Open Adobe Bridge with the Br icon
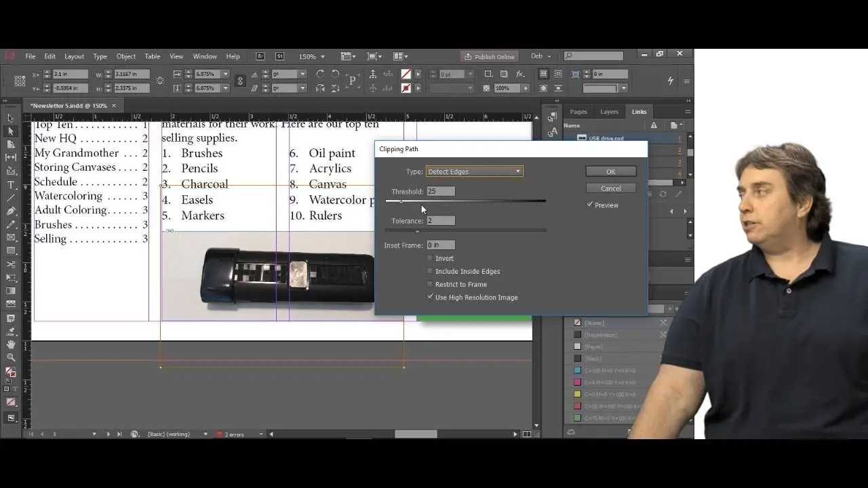 pos(260,56)
